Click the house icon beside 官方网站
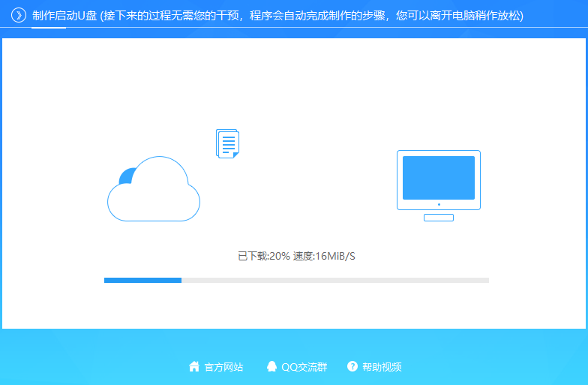The height and width of the screenshot is (385, 588). pos(194,366)
